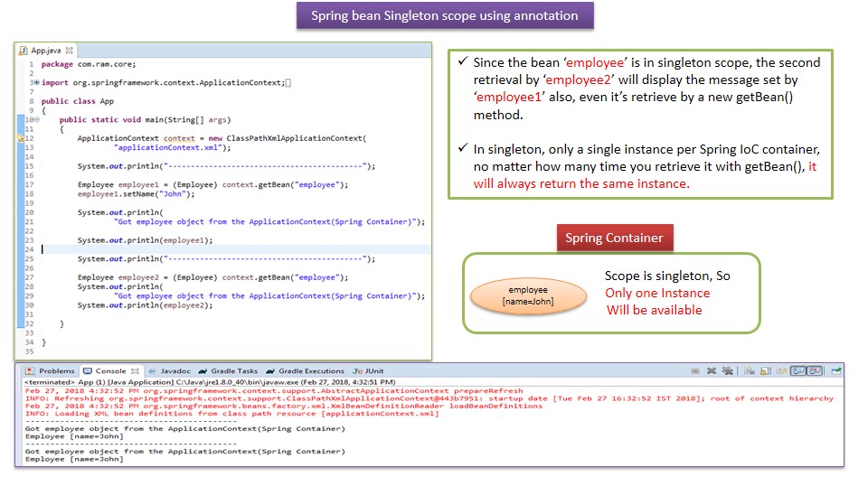Click 'Employee employee2 = (Employee) context.getBean' line
This screenshot has height=477, width=868.
pyautogui.click(x=212, y=277)
